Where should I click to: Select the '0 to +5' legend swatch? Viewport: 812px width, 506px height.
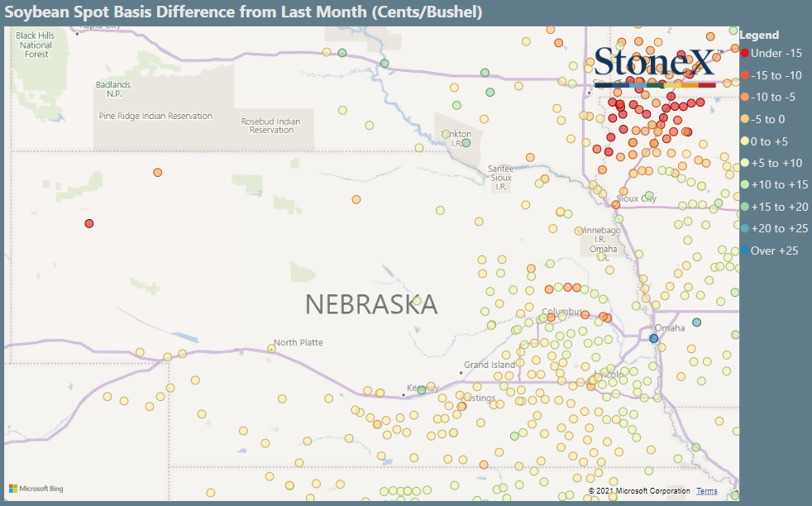745,141
